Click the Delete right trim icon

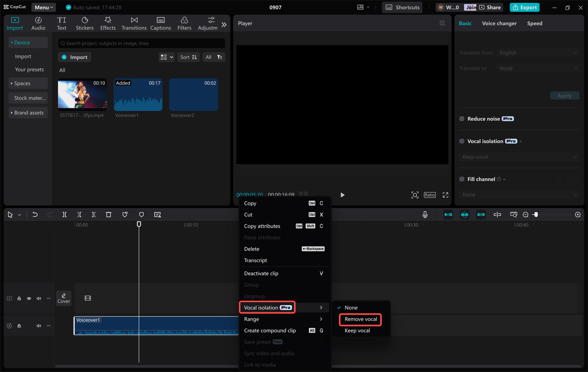(x=94, y=214)
